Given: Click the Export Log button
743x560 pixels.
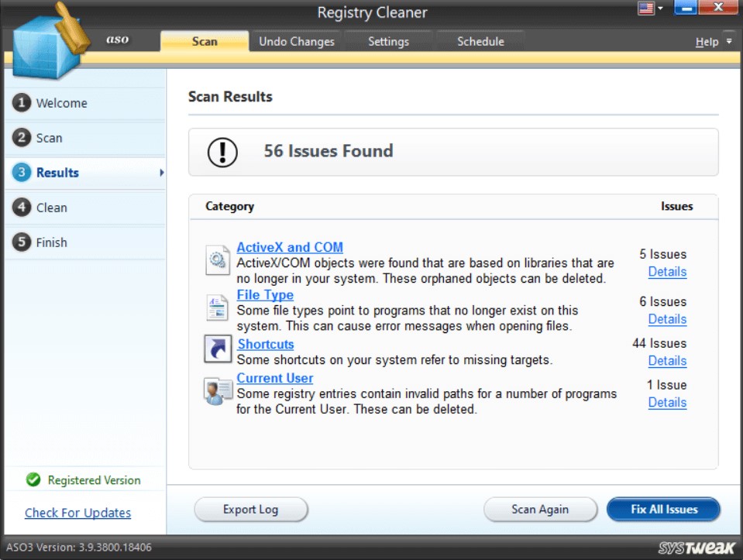Looking at the screenshot, I should tap(250, 510).
